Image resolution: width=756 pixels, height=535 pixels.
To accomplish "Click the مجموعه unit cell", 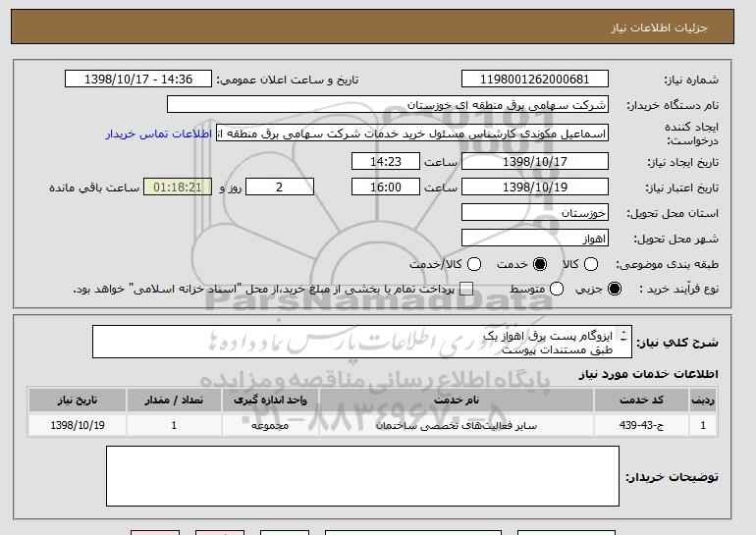I will pyautogui.click(x=270, y=425).
